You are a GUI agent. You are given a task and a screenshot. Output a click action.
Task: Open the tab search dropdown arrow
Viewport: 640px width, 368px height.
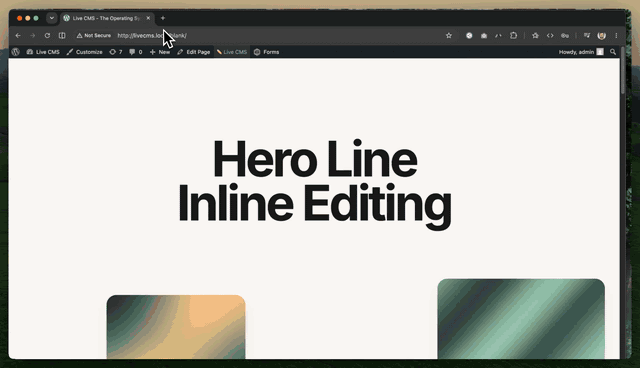[52, 18]
